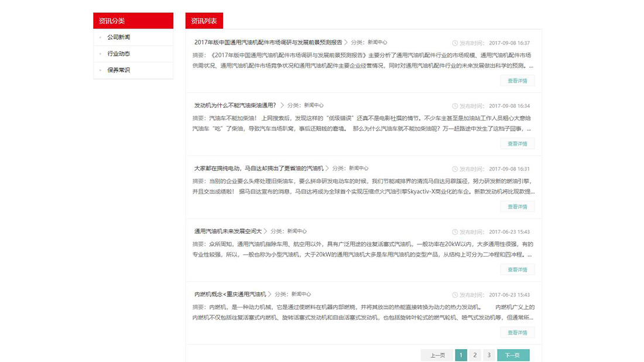Image resolution: width=644 pixels, height=362 pixels.
Task: Click the summary text starting 汽油车不能加柴油
Action: [x=362, y=123]
